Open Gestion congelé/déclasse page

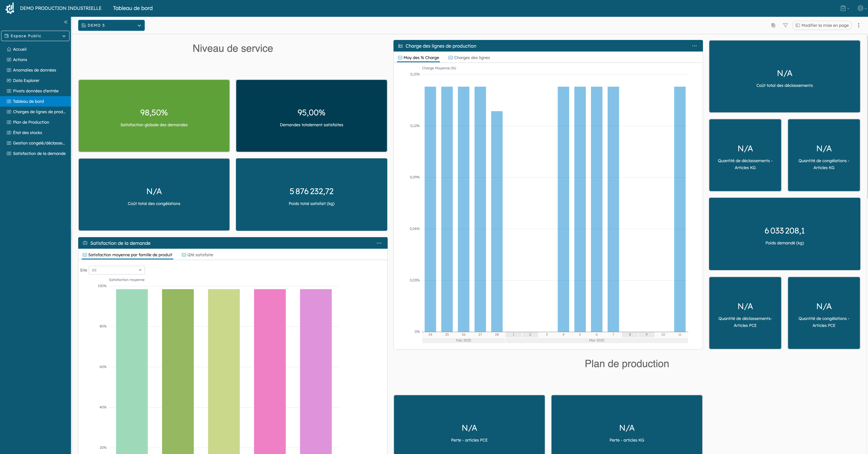[39, 143]
